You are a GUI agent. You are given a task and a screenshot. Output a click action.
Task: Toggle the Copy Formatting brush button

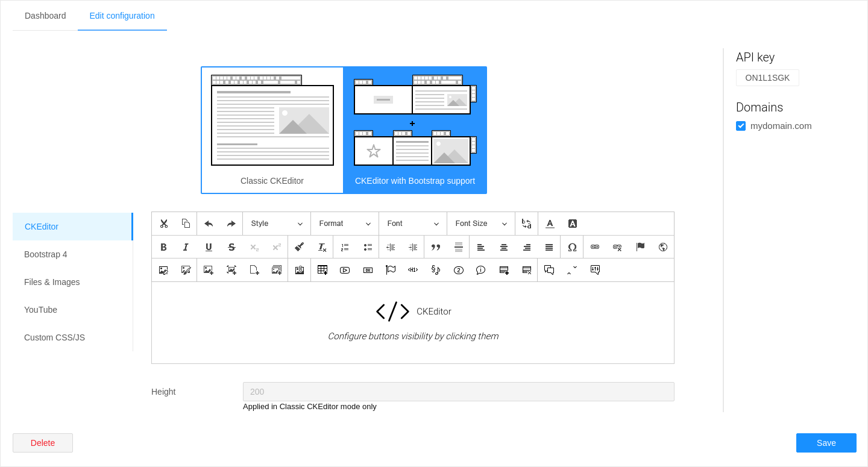300,247
